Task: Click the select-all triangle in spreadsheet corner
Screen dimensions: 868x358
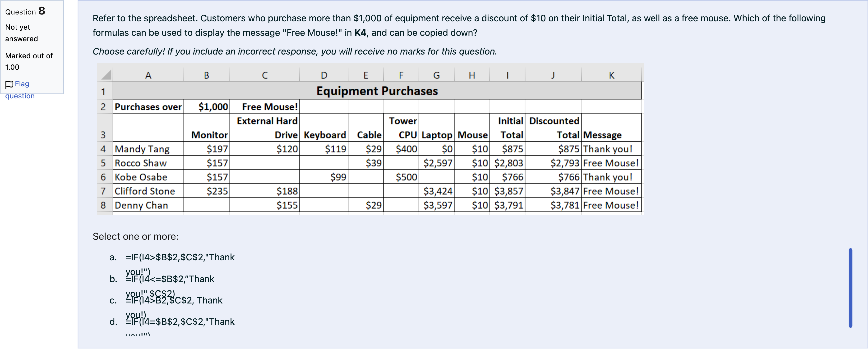Action: coord(106,75)
